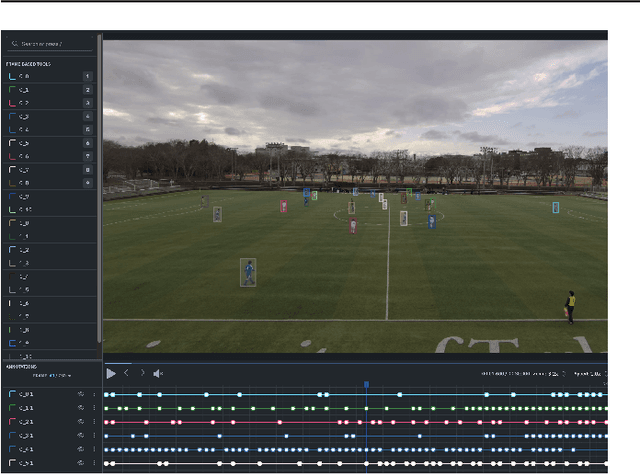The width and height of the screenshot is (640, 474).
Task: Toggle visibility of the first cyan annotation track
Action: (x=79, y=395)
